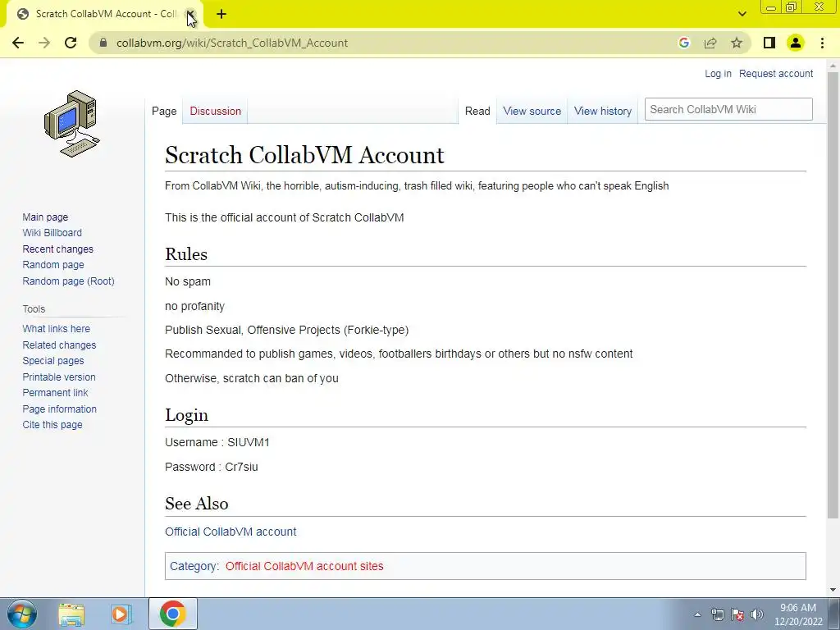Open the View history tab
This screenshot has height=630, width=840.
point(603,111)
